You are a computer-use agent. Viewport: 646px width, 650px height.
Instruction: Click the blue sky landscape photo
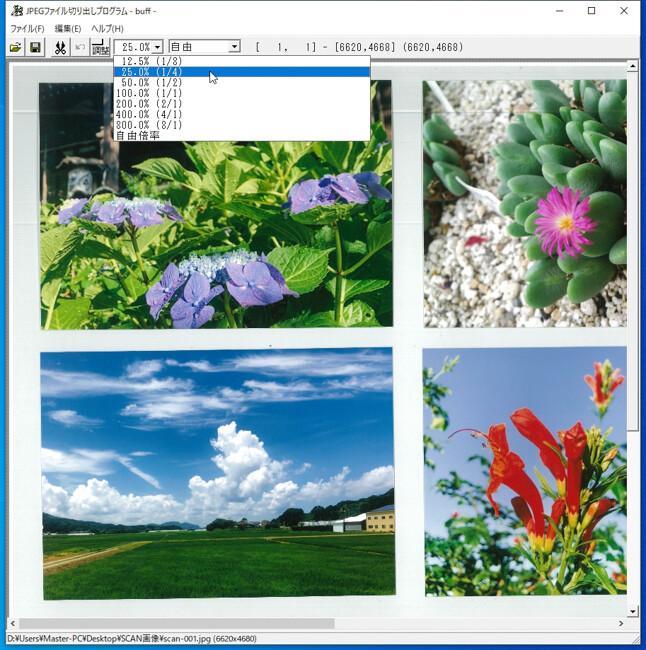pyautogui.click(x=218, y=474)
